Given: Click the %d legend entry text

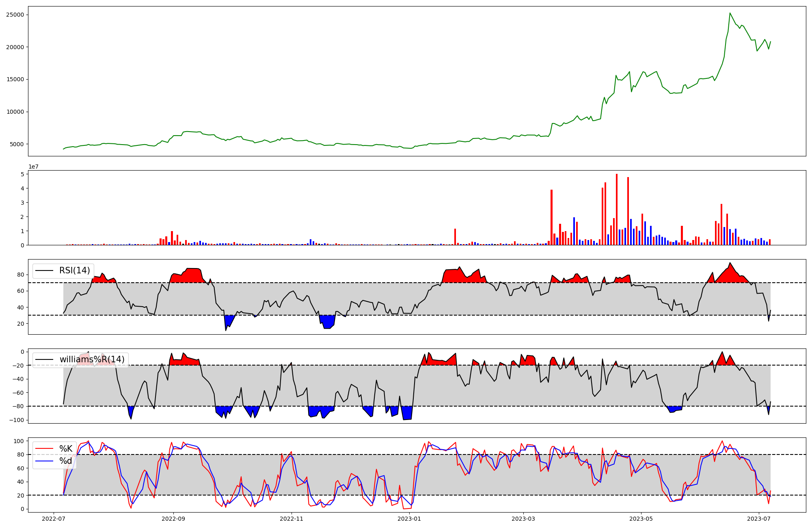Looking at the screenshot, I should [x=66, y=461].
